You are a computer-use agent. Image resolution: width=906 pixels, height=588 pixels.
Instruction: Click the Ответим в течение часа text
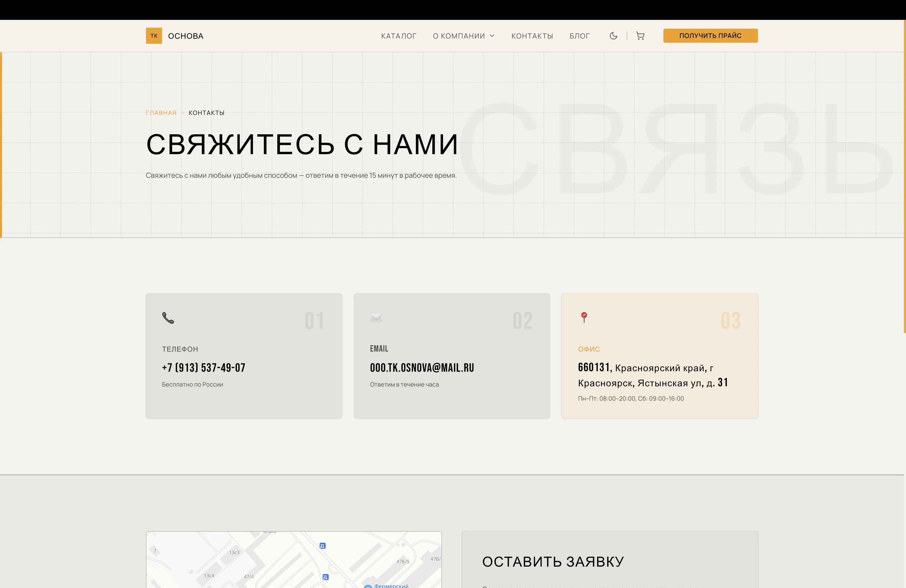point(404,385)
